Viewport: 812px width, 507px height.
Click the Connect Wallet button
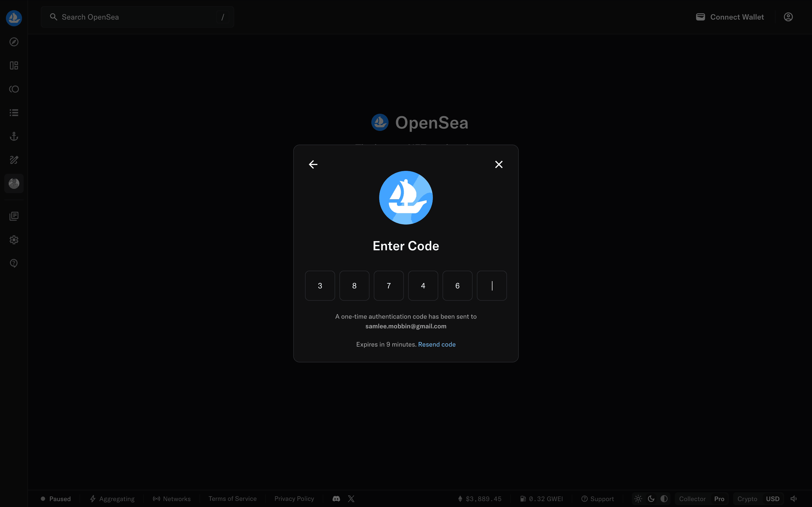(x=730, y=17)
